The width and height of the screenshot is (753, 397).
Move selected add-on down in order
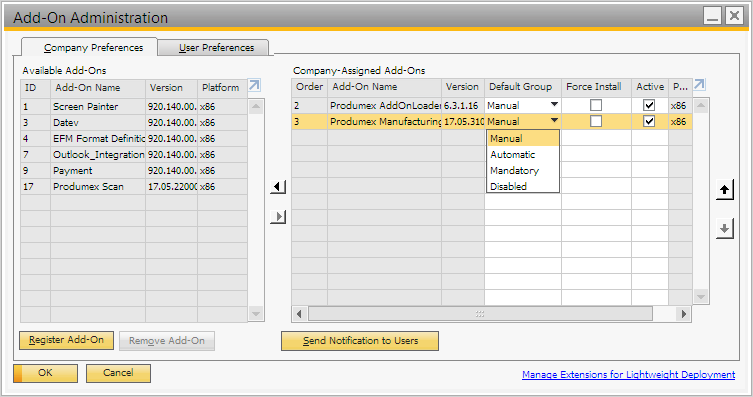coord(724,229)
